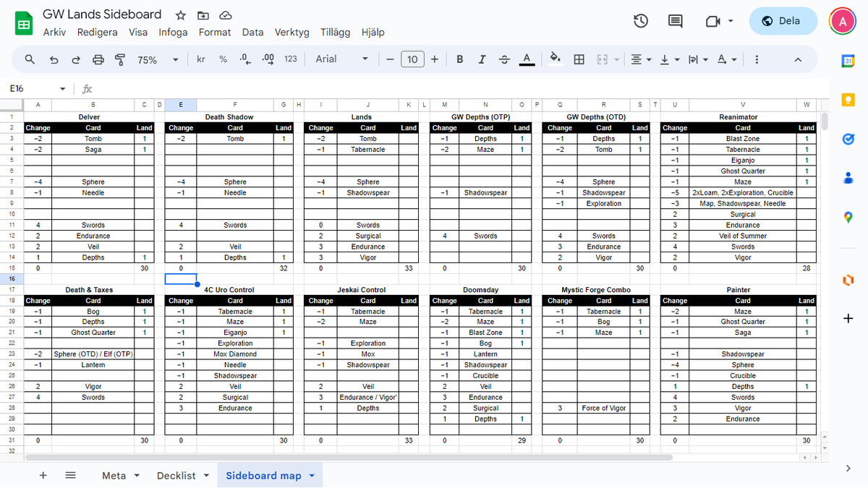Get add-ons with the plus icon

pos(848,318)
